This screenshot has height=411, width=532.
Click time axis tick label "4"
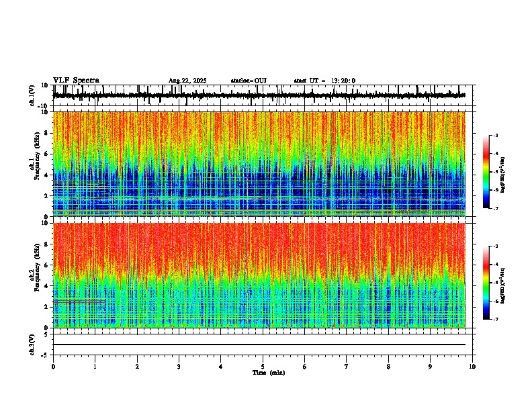tap(221, 367)
